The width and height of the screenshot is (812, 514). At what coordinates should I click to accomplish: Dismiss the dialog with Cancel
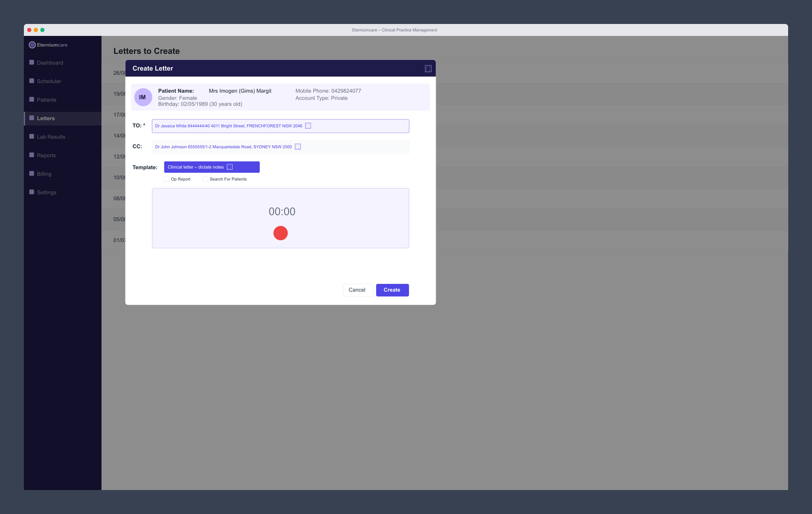pos(357,290)
